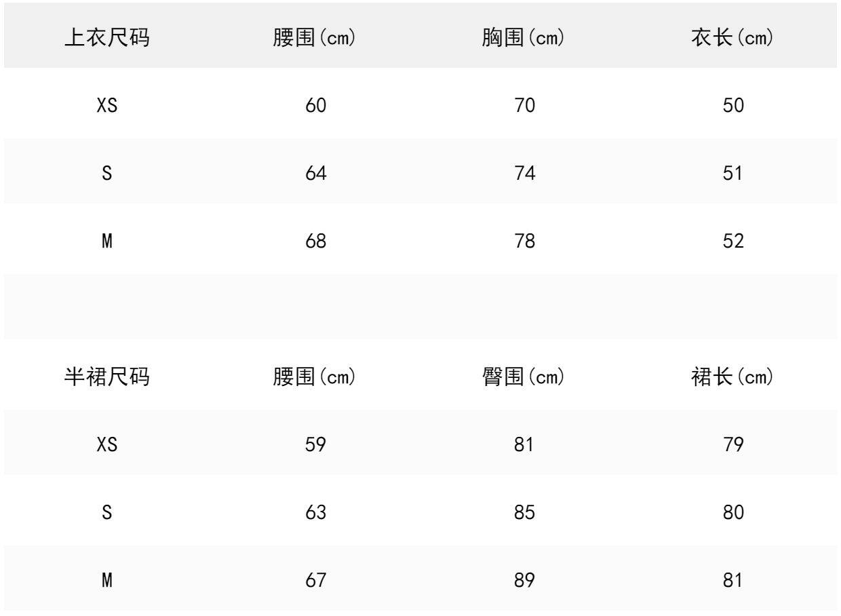Select the bust value 74
Image resolution: width=841 pixels, height=616 pixels.
click(x=524, y=174)
